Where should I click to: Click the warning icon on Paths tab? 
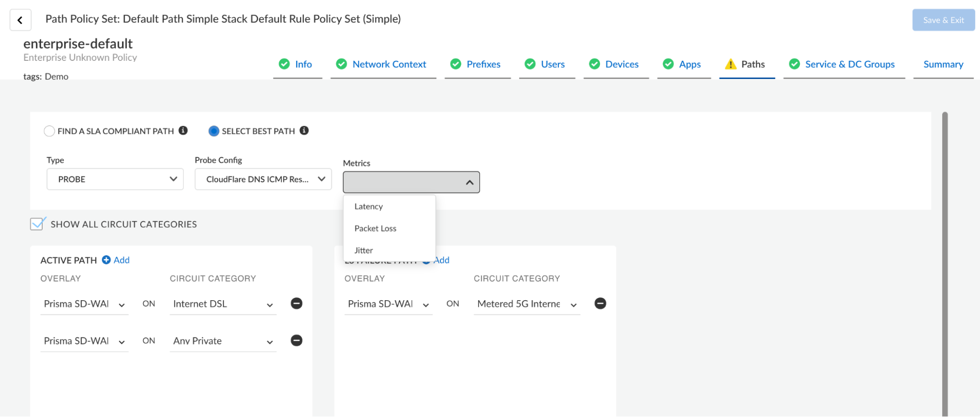click(730, 64)
